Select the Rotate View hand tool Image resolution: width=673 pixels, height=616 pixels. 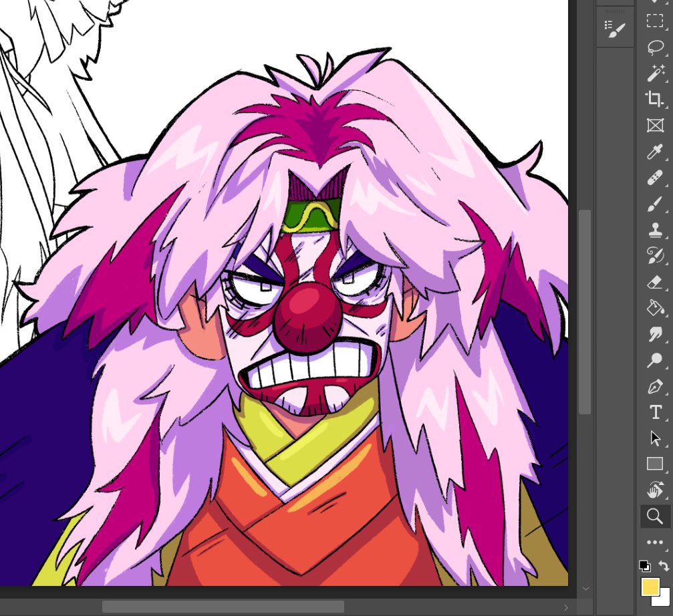[655, 490]
